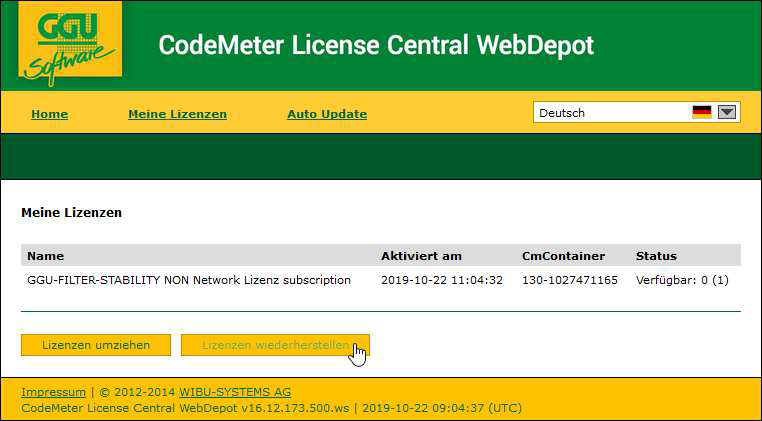
Task: Click the Lizenzen wiederherstellen button
Action: [275, 345]
